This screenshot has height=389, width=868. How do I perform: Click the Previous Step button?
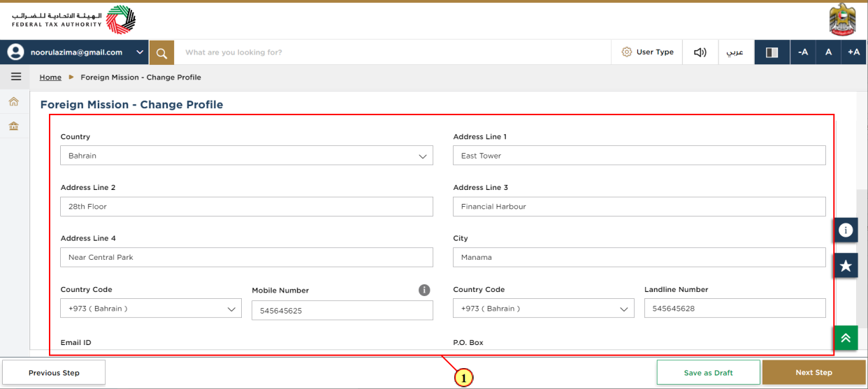[54, 373]
